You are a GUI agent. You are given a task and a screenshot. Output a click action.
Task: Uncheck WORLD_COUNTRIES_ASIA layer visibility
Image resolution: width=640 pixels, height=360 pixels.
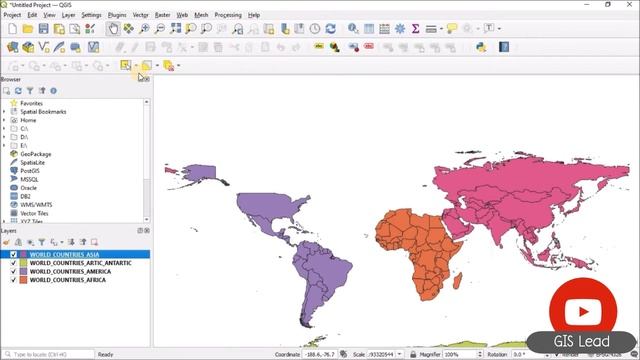(13, 254)
